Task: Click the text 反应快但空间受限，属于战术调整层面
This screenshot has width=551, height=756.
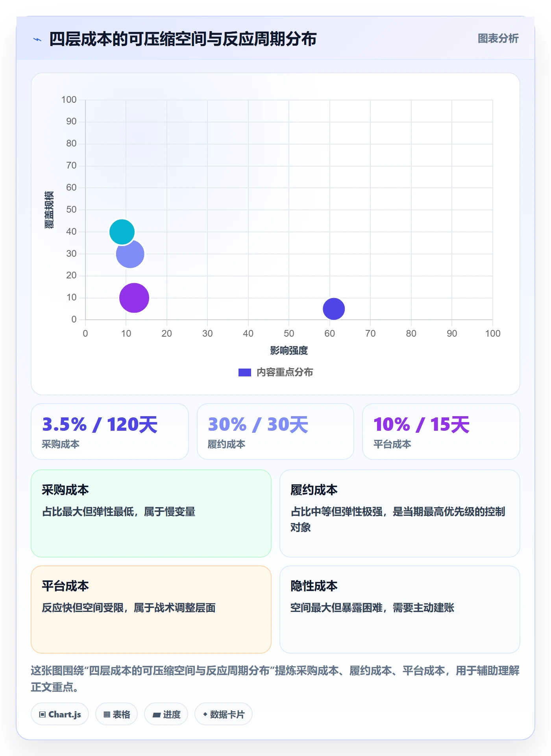Action: [x=129, y=608]
